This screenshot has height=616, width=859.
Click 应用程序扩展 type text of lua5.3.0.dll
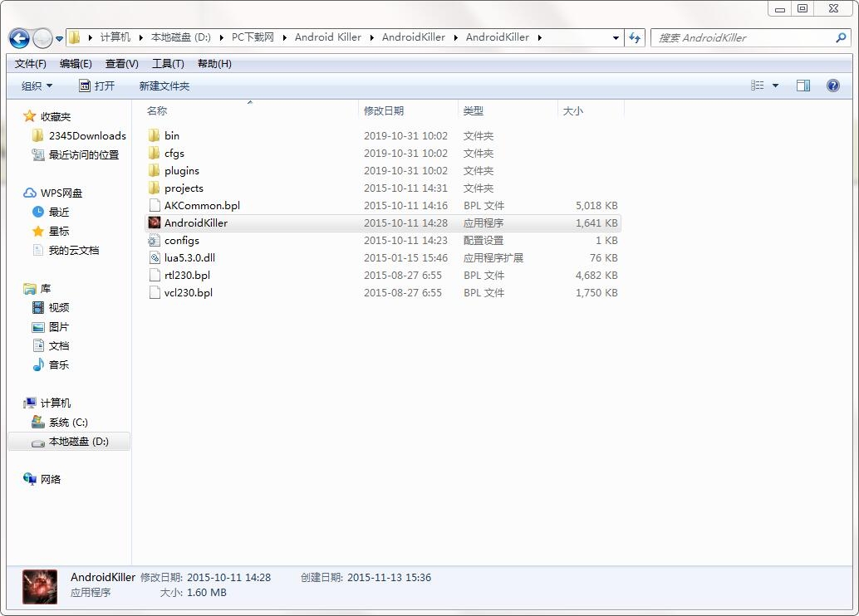493,257
